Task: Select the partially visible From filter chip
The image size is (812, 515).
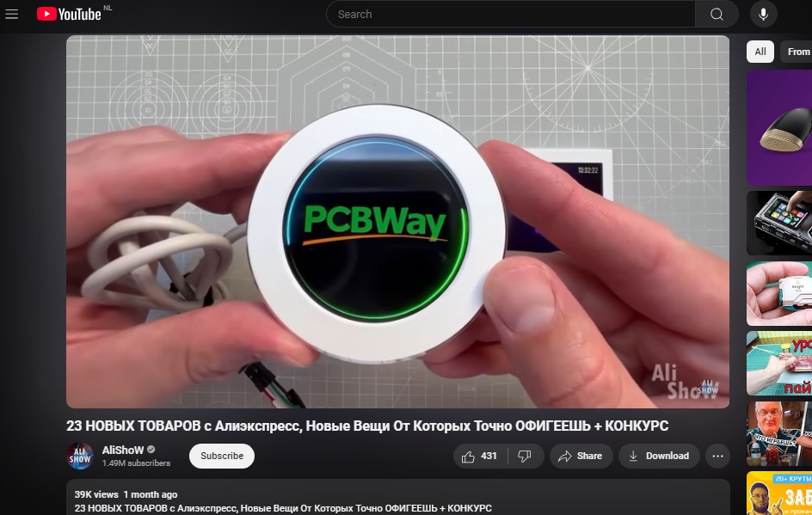Action: 797,52
